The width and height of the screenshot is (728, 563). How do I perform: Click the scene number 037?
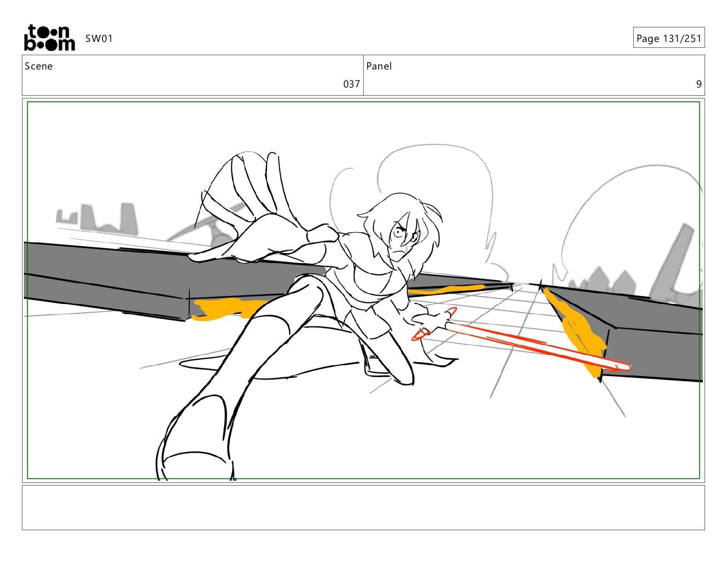pyautogui.click(x=352, y=84)
